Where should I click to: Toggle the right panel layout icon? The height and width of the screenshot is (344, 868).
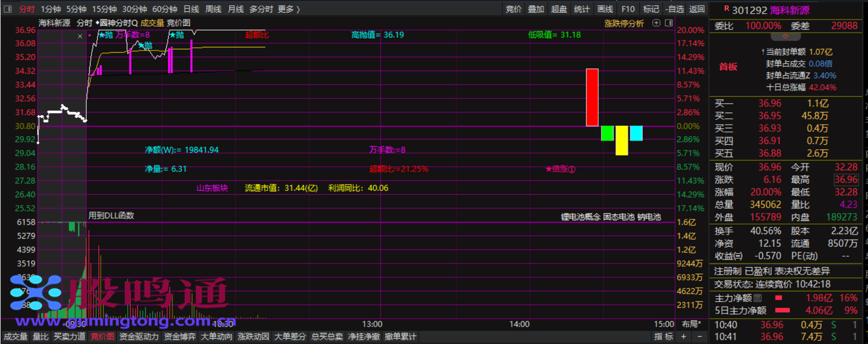coord(669,23)
